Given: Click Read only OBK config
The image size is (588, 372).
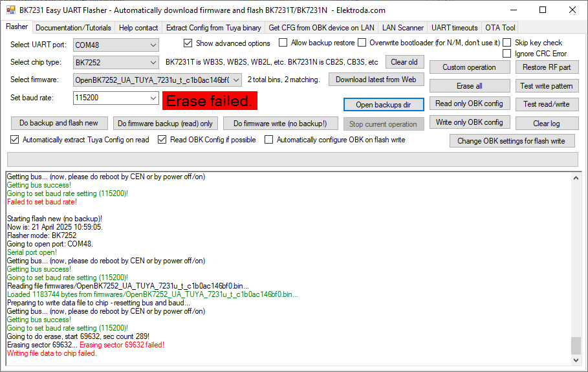Looking at the screenshot, I should [470, 104].
